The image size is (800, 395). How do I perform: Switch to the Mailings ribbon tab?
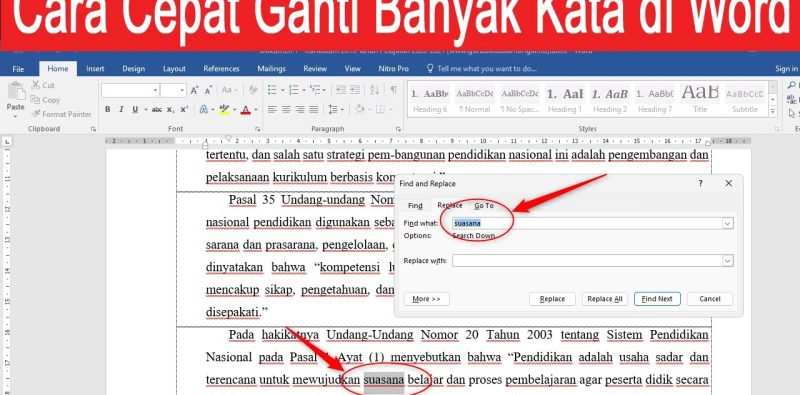[271, 68]
